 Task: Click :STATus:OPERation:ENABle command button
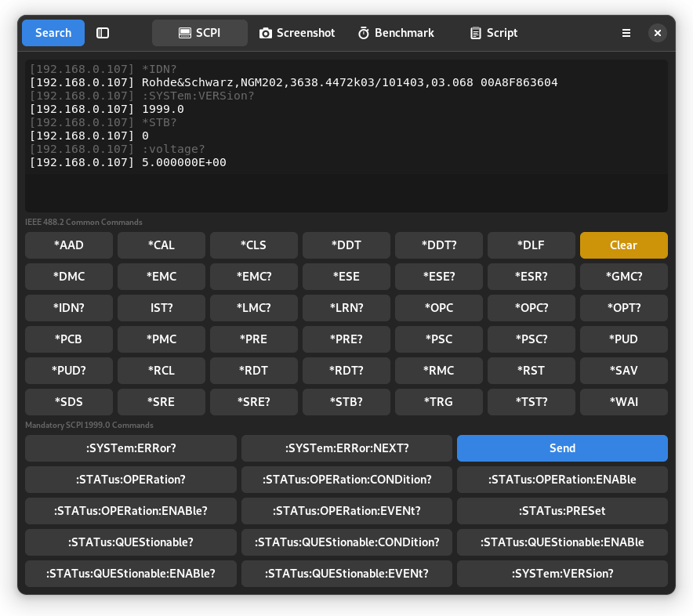coord(562,480)
